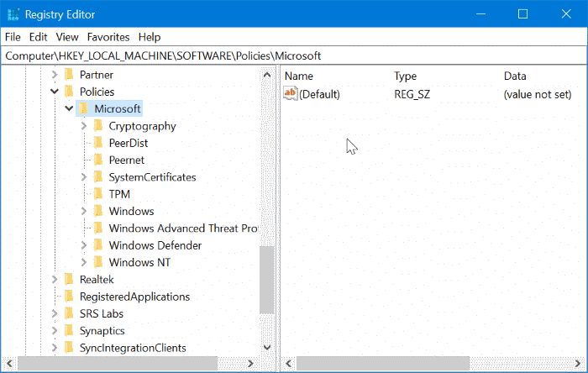
Task: Click the Synaptics folder icon
Action: tap(69, 330)
